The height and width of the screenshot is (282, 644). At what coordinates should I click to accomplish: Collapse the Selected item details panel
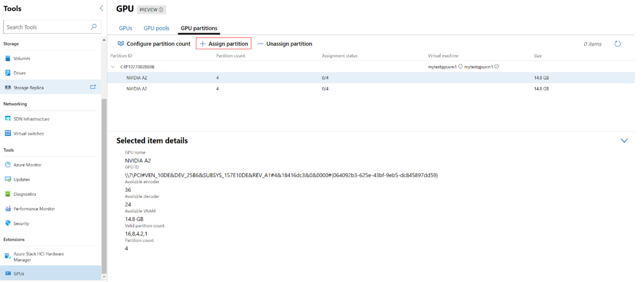coord(624,141)
